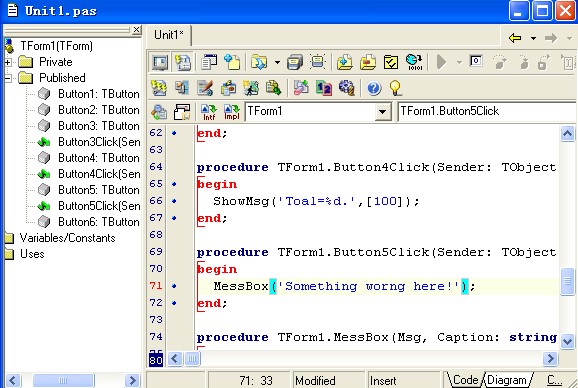Click the first lightning icon in second toolbar row

click(x=159, y=88)
